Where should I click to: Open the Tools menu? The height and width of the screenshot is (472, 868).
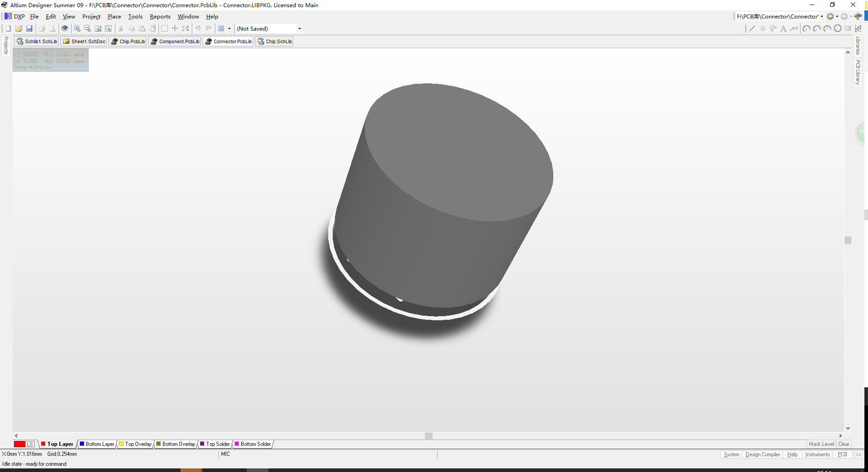[x=135, y=16]
